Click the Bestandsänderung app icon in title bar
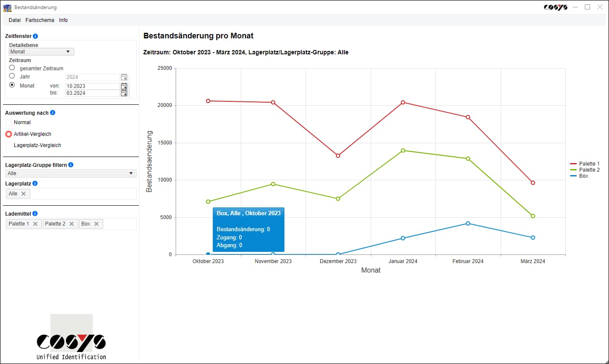 click(x=7, y=7)
